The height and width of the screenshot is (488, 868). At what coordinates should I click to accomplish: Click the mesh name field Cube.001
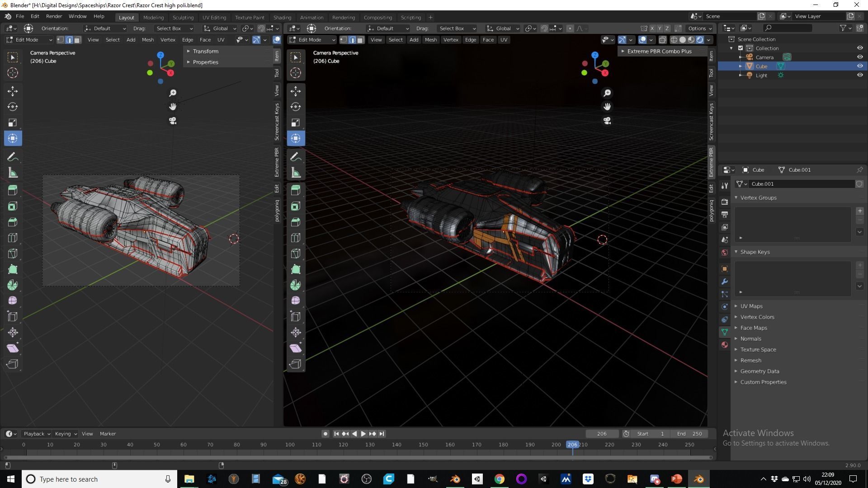click(802, 184)
